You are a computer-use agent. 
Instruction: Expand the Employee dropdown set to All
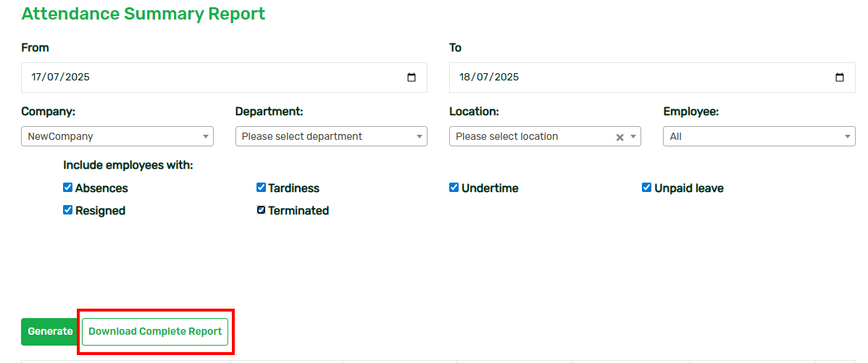point(759,136)
